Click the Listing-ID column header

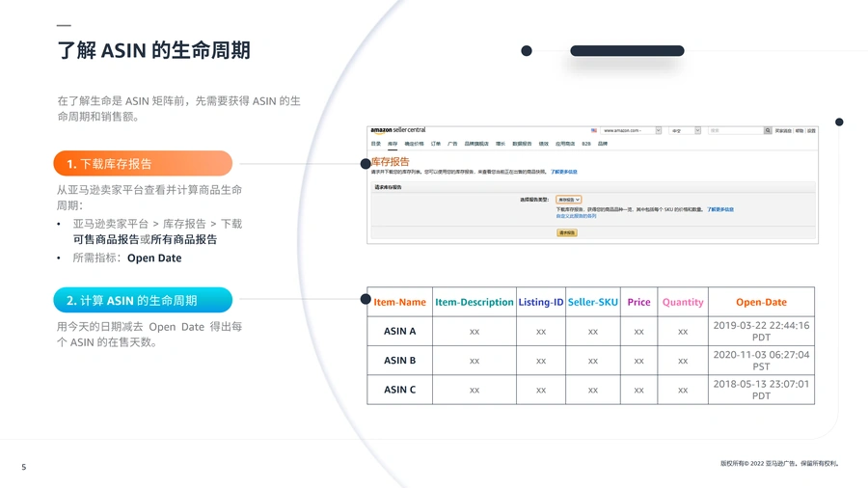(x=541, y=302)
